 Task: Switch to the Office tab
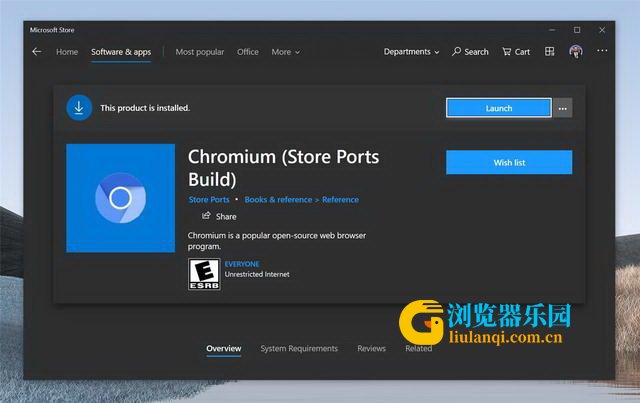coord(248,52)
